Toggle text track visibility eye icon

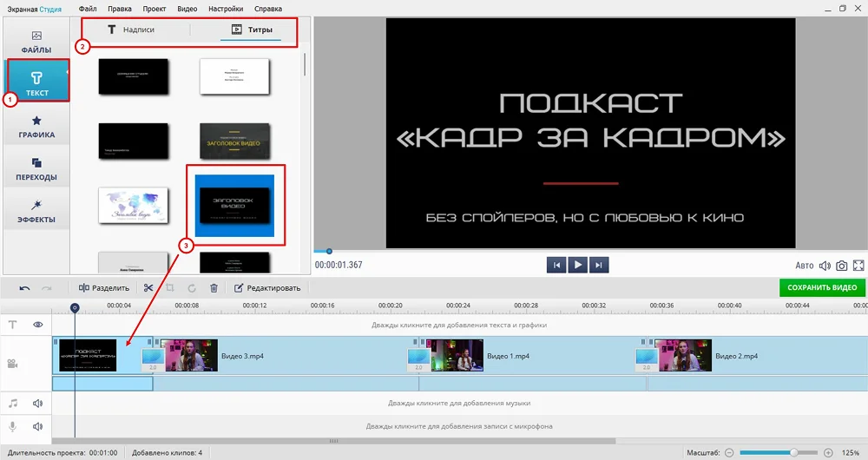click(x=37, y=325)
